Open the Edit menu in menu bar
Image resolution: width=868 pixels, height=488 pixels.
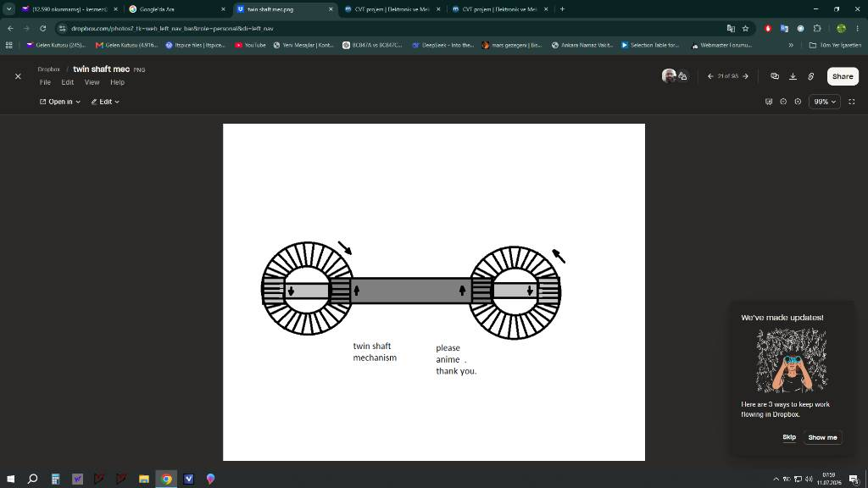click(x=68, y=82)
